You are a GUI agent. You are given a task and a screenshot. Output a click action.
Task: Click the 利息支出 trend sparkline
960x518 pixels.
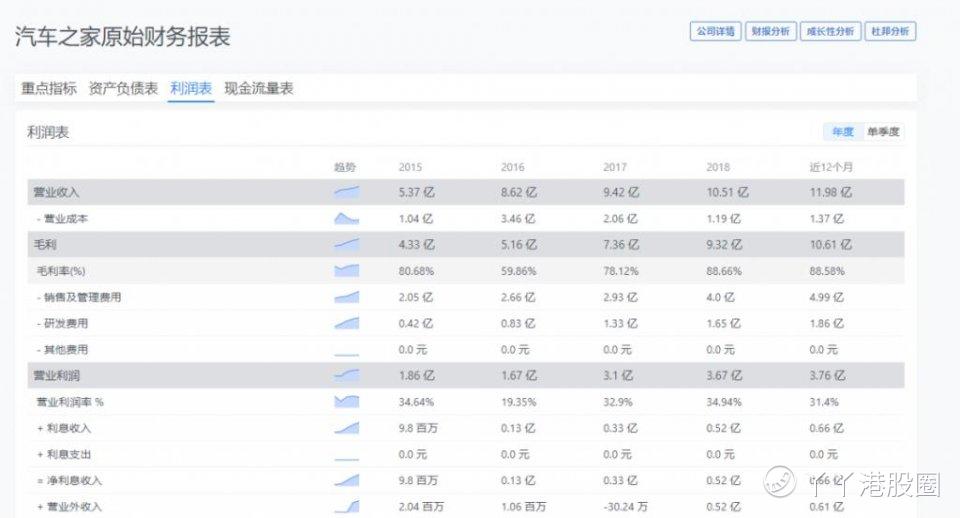click(347, 457)
